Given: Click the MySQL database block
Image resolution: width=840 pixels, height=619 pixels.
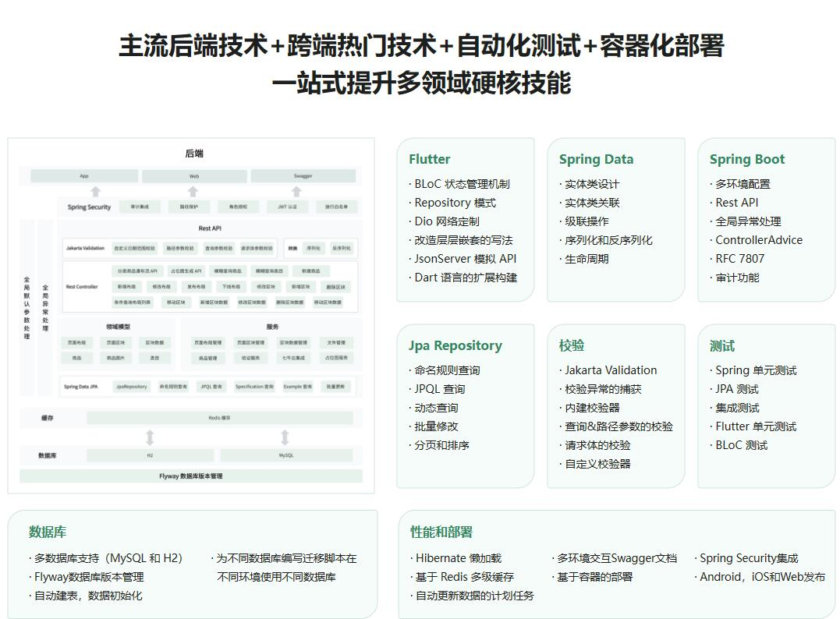Looking at the screenshot, I should (286, 455).
